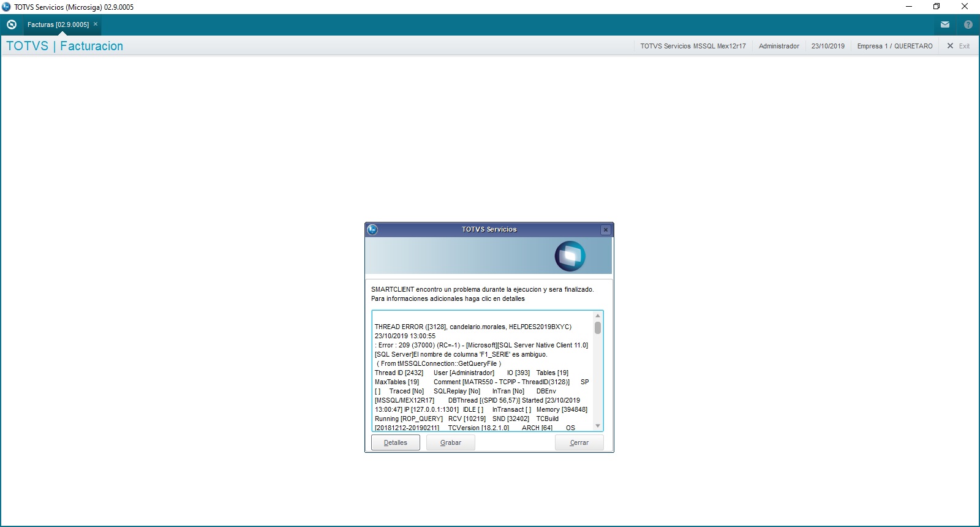Minimize the TOTVS Servicios main window

coord(909,7)
